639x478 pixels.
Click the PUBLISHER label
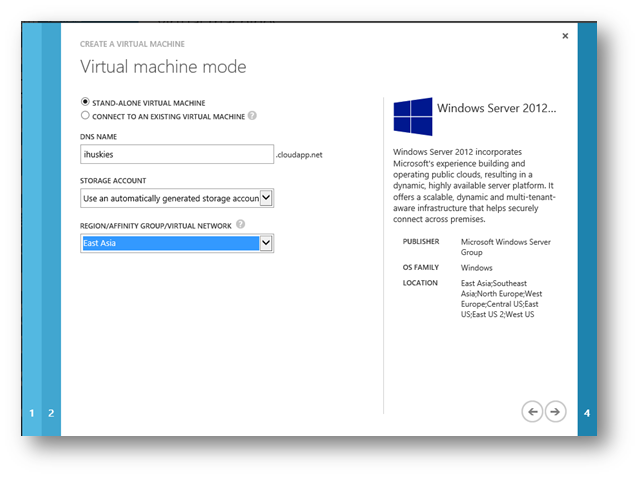click(421, 242)
